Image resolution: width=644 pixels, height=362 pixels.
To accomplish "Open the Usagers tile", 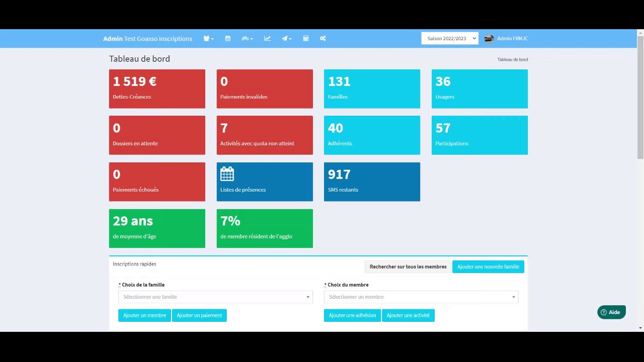I will click(479, 89).
